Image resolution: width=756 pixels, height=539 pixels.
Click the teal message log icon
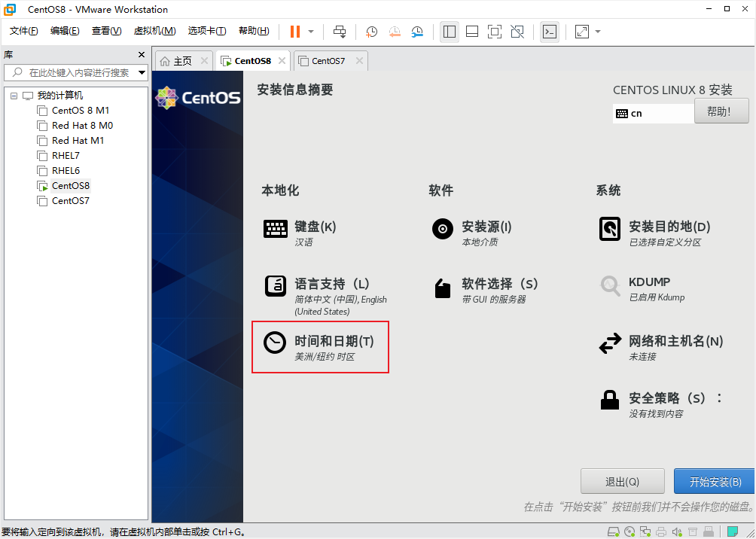pyautogui.click(x=733, y=532)
